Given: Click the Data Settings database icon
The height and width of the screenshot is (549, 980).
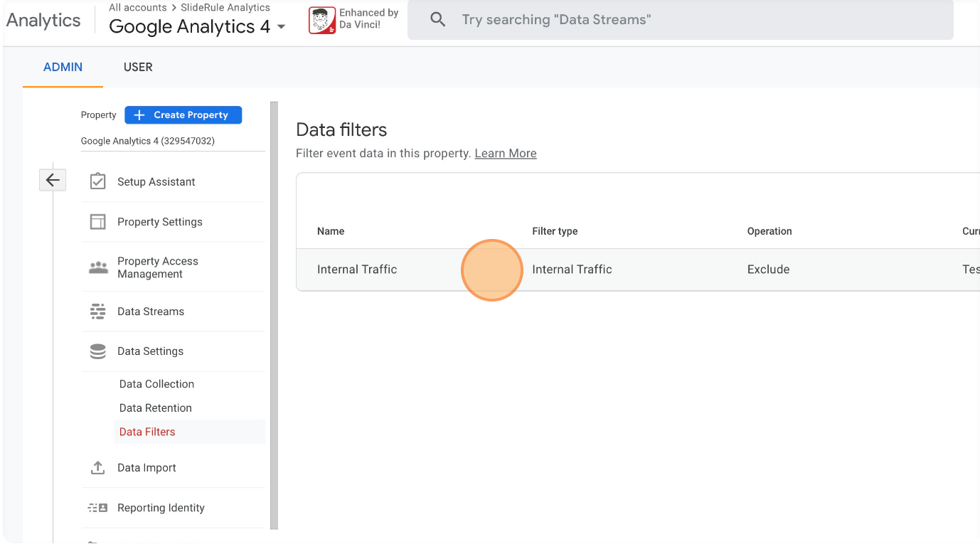Looking at the screenshot, I should pyautogui.click(x=97, y=351).
